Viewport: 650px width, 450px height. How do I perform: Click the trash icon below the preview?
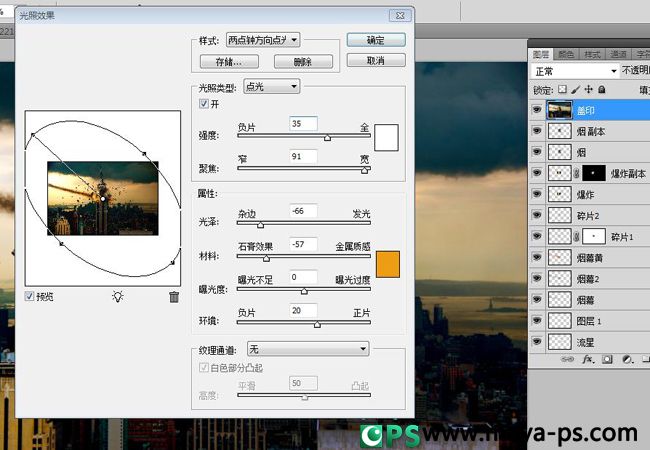click(174, 296)
